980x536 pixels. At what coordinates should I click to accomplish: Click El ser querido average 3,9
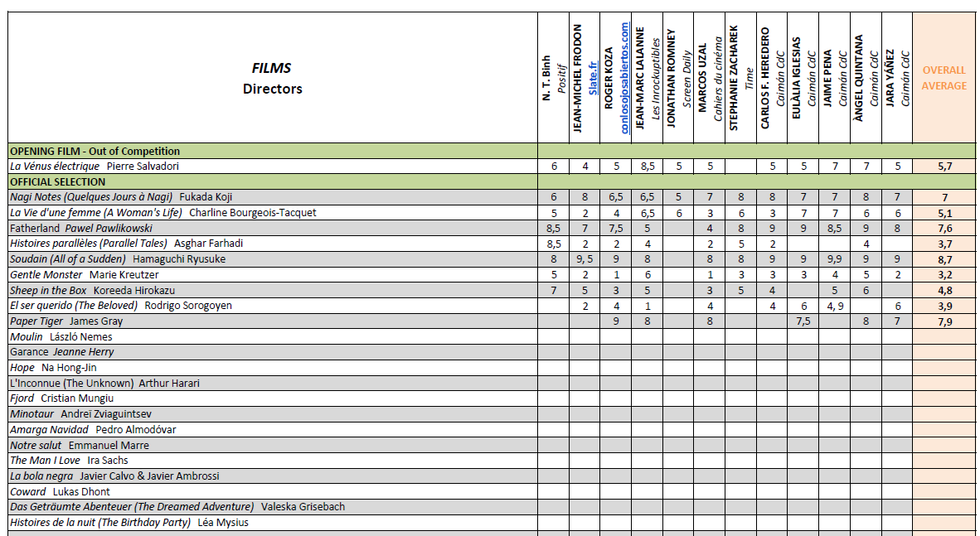[x=944, y=306]
